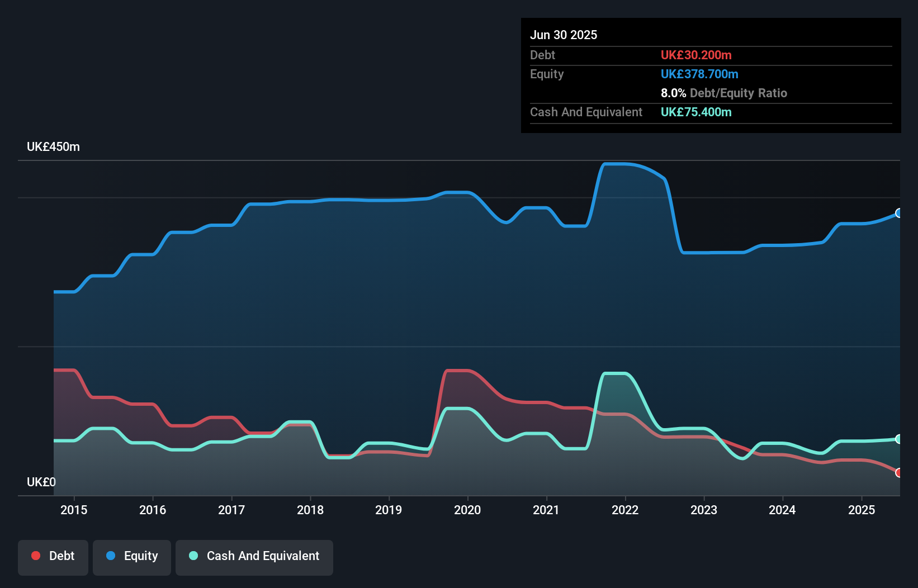Screen dimensions: 918x588
Task: Click the UK£450m axis label
Action: [53, 146]
